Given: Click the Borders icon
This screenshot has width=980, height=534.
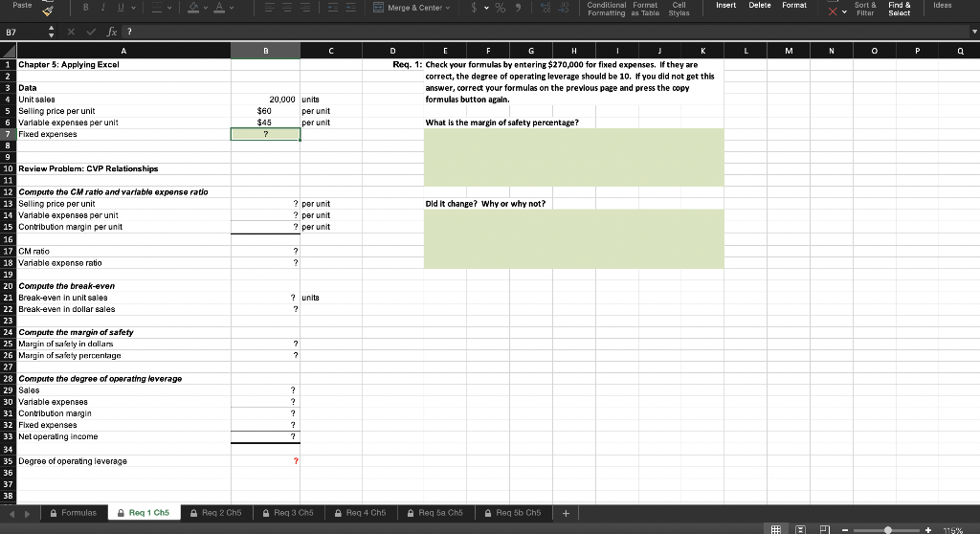Looking at the screenshot, I should coord(157,8).
